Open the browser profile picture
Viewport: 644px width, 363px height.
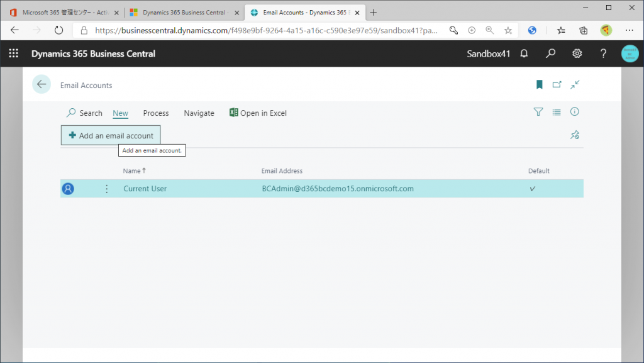pos(606,30)
